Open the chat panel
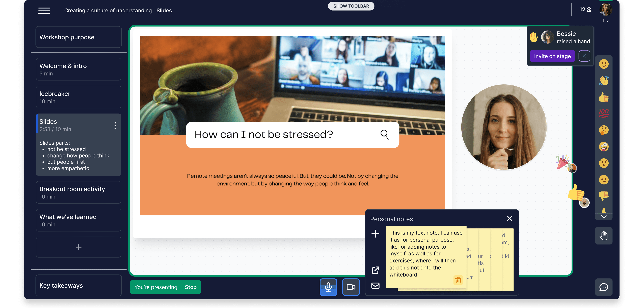Viewport: 644px width, 308px height. tap(604, 287)
